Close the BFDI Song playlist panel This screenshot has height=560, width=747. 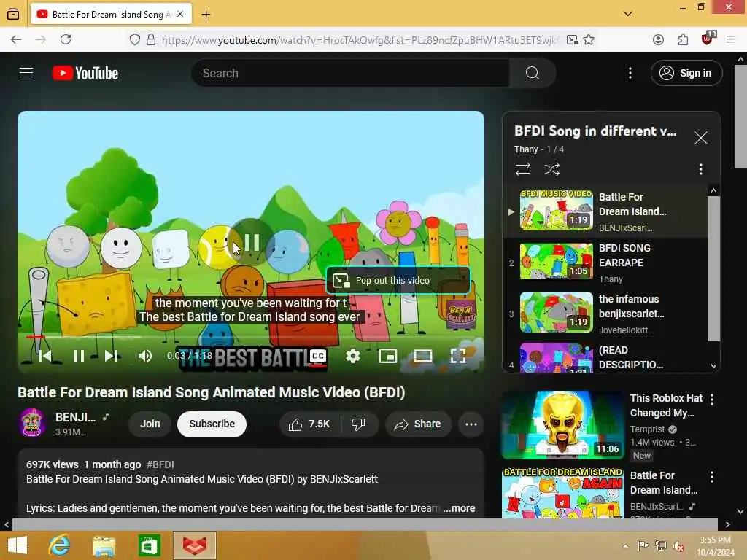(x=700, y=138)
